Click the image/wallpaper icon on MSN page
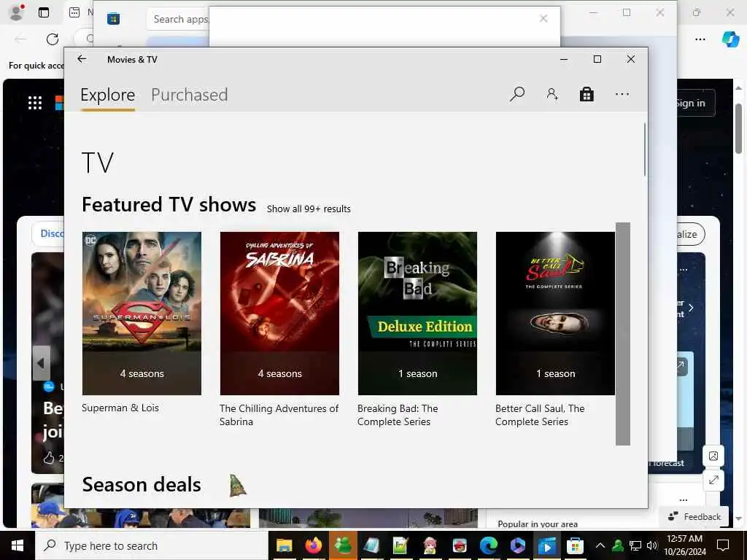Image resolution: width=747 pixels, height=560 pixels. (x=713, y=456)
